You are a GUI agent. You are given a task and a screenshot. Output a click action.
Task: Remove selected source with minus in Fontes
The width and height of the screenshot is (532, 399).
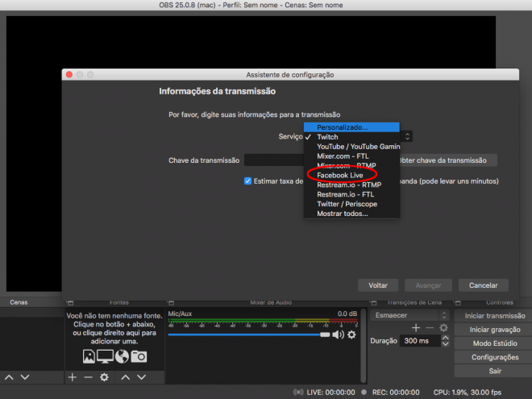pos(88,377)
